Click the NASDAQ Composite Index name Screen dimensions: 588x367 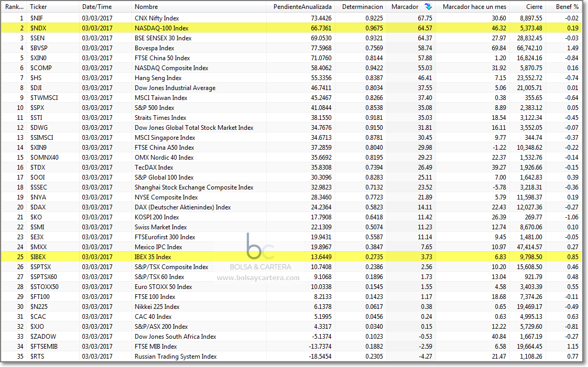click(x=171, y=68)
